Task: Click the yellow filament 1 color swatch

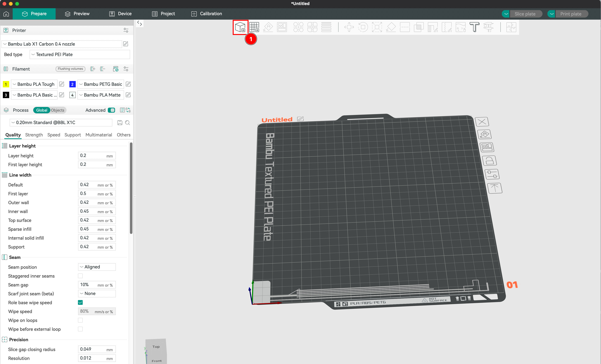Action: click(6, 84)
